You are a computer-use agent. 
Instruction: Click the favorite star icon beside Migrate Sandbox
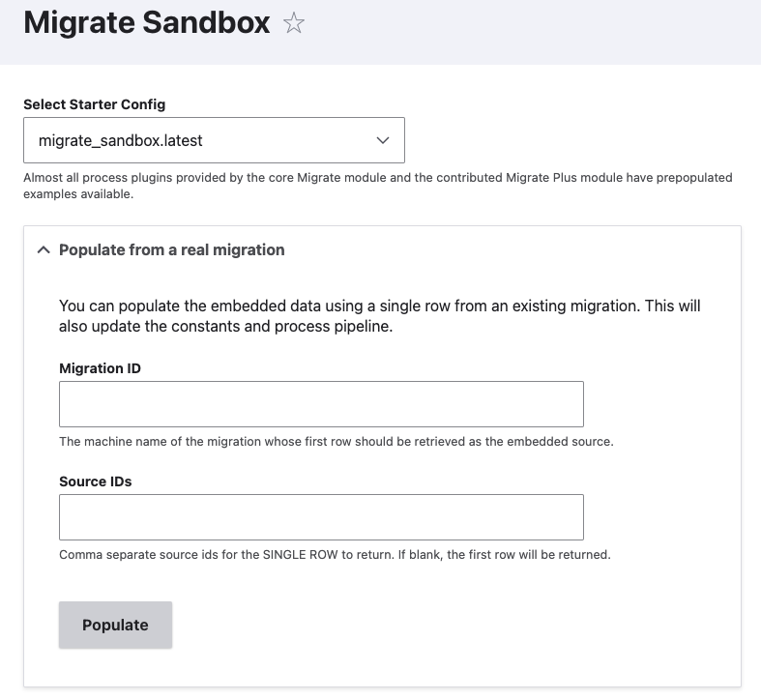pyautogui.click(x=294, y=23)
